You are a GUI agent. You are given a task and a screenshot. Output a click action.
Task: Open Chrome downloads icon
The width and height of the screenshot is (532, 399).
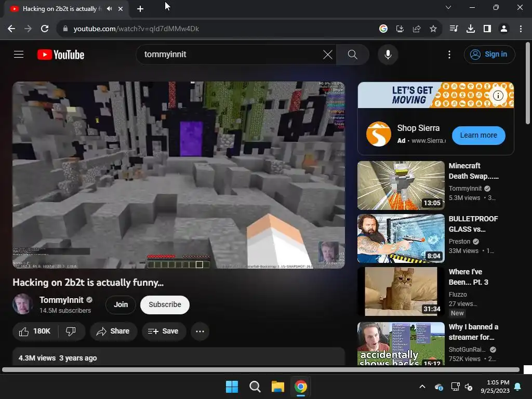[x=470, y=29]
